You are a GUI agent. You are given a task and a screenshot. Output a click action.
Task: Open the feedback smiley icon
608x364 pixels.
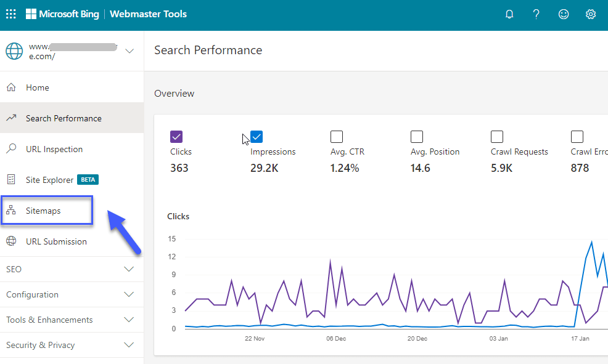point(564,14)
